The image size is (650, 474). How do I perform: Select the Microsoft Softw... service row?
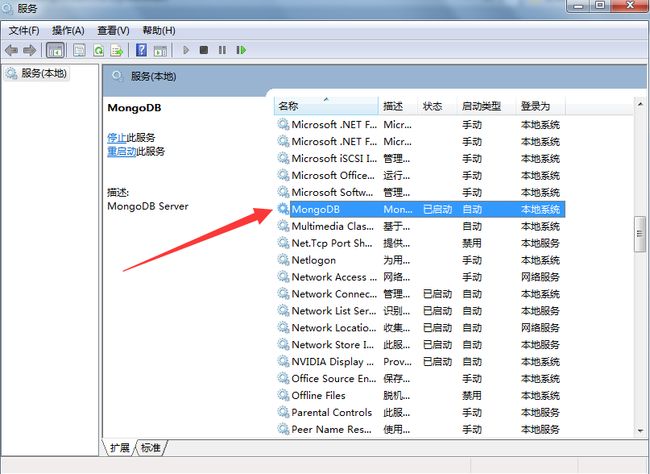[x=419, y=192]
